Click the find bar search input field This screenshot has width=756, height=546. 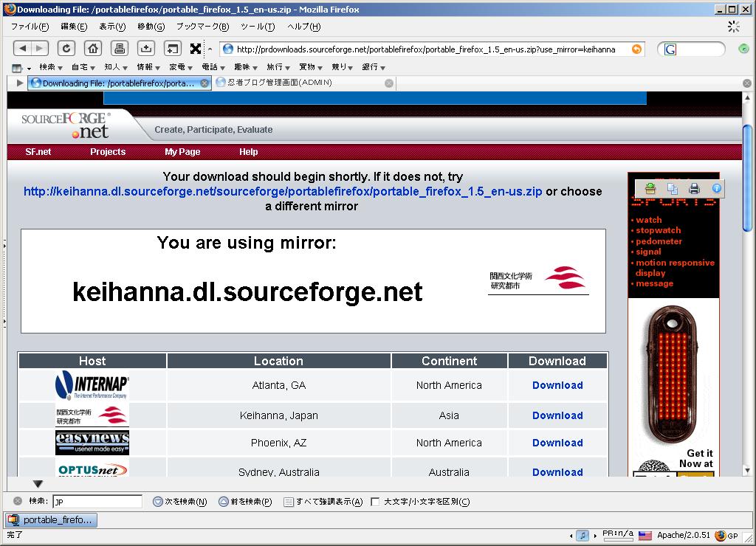point(97,502)
